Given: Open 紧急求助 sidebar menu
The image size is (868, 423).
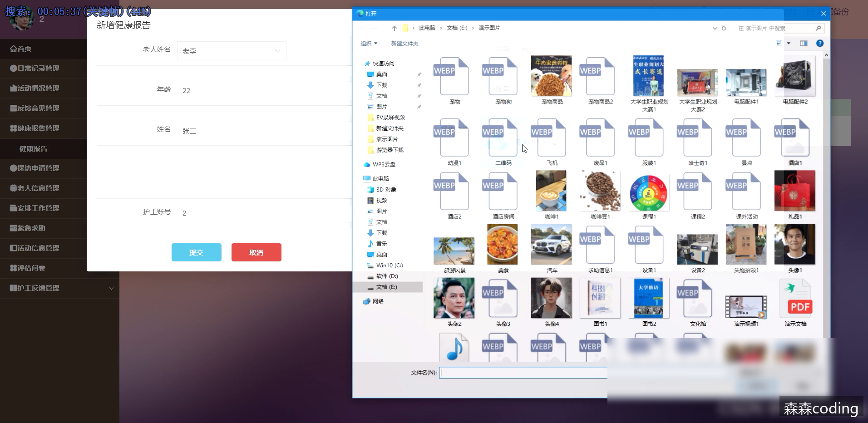Looking at the screenshot, I should 43,228.
